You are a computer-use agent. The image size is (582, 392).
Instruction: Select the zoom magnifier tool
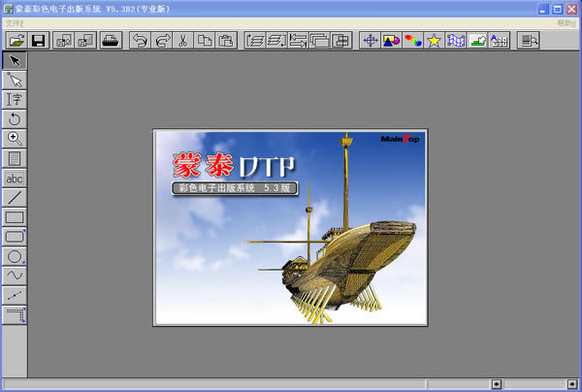pyautogui.click(x=15, y=139)
